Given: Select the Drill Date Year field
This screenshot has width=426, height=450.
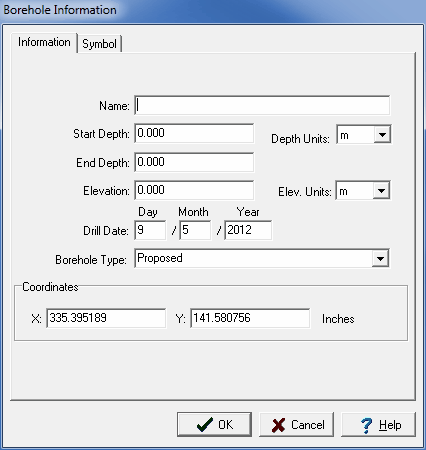Looking at the screenshot, I should point(248,230).
